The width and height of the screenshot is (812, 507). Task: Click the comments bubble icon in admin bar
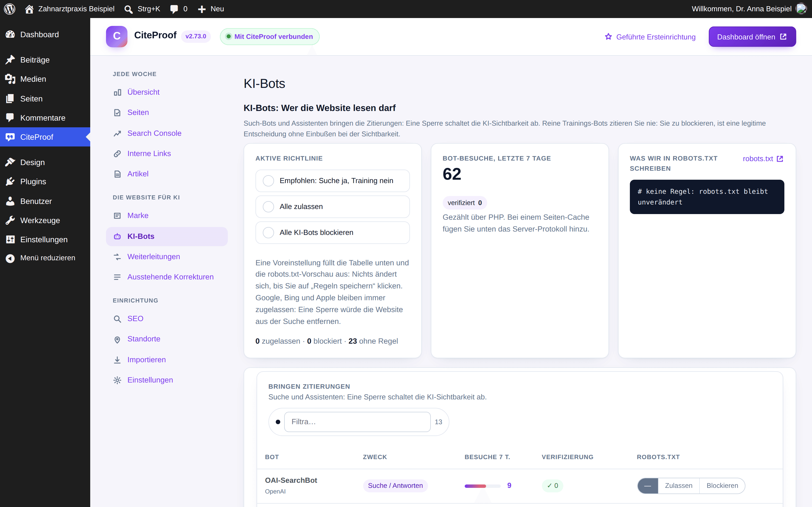point(174,9)
